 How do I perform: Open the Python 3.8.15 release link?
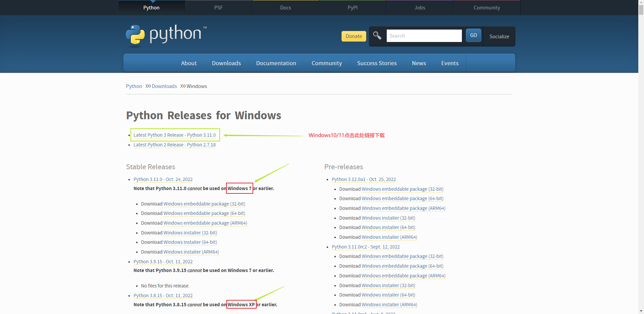coord(163,296)
